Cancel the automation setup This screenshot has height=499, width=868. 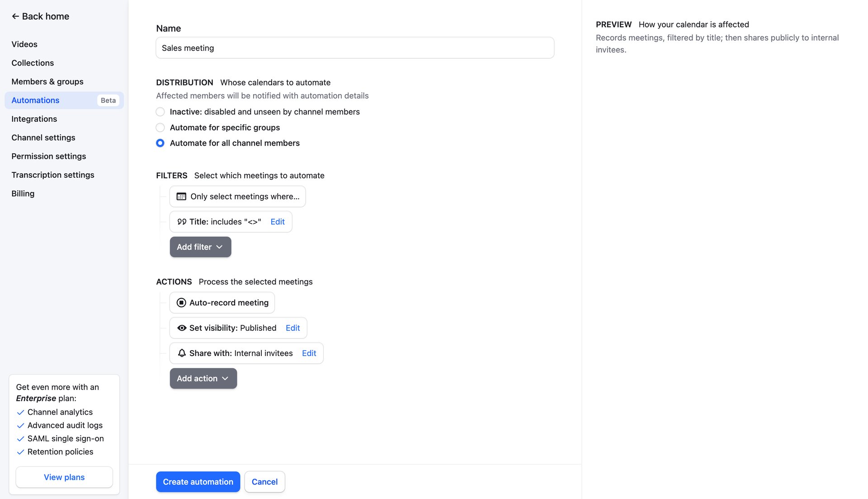tap(264, 482)
